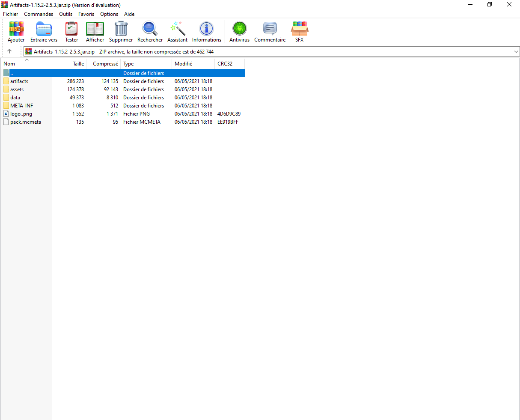Open the Rechercher search tool

pyautogui.click(x=150, y=29)
